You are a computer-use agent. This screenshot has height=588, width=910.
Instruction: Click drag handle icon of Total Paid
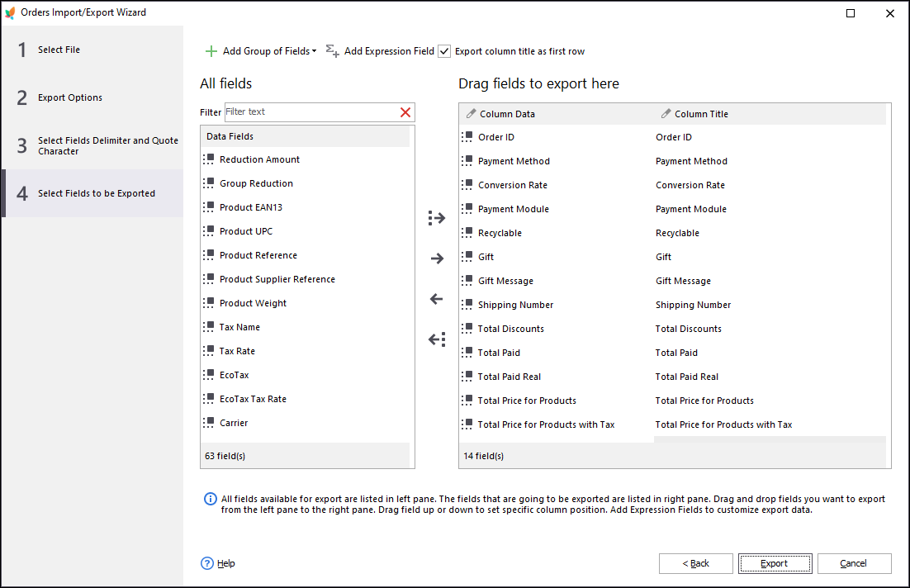click(467, 353)
